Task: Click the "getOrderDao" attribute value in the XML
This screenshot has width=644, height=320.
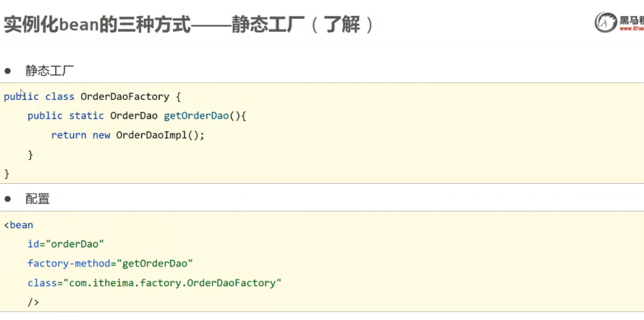Action: (x=155, y=263)
